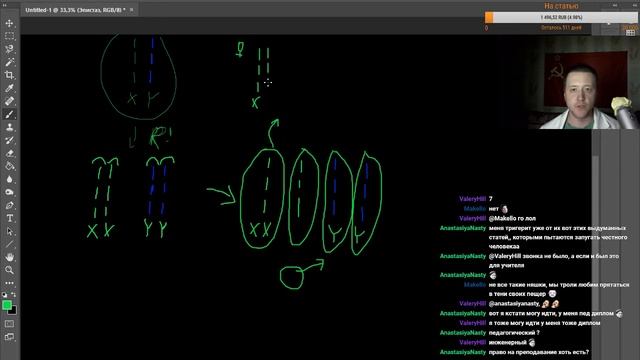Click the grid icon under the donation bar
Viewport: 640px width, 360px height.
[630, 33]
